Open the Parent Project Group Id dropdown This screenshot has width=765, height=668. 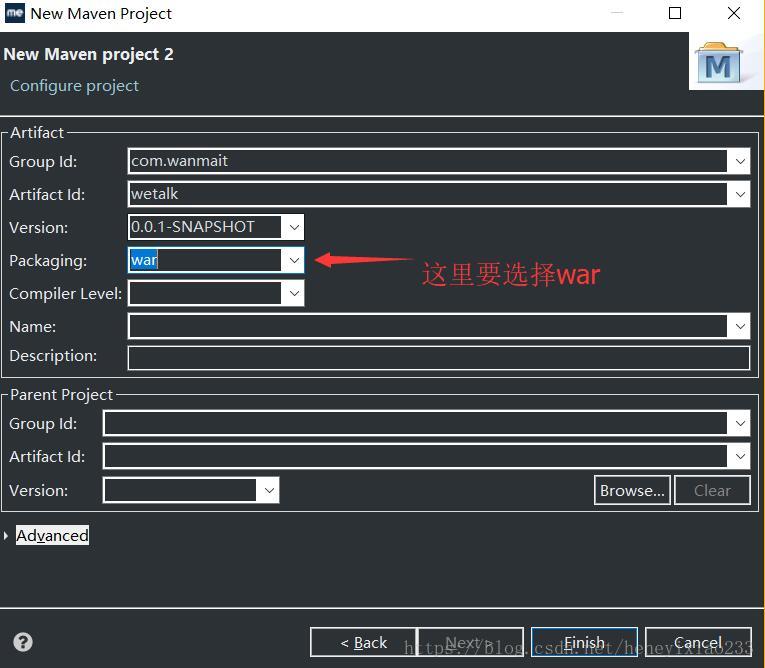point(740,423)
